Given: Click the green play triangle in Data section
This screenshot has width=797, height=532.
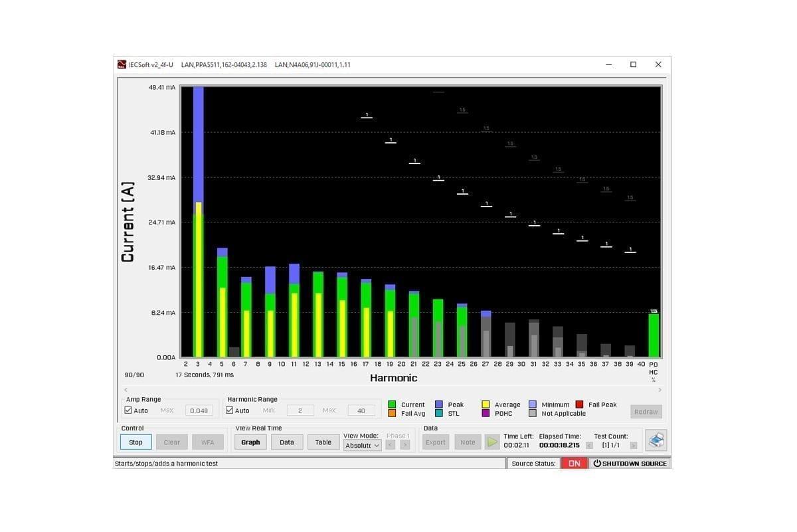Looking at the screenshot, I should click(x=493, y=442).
